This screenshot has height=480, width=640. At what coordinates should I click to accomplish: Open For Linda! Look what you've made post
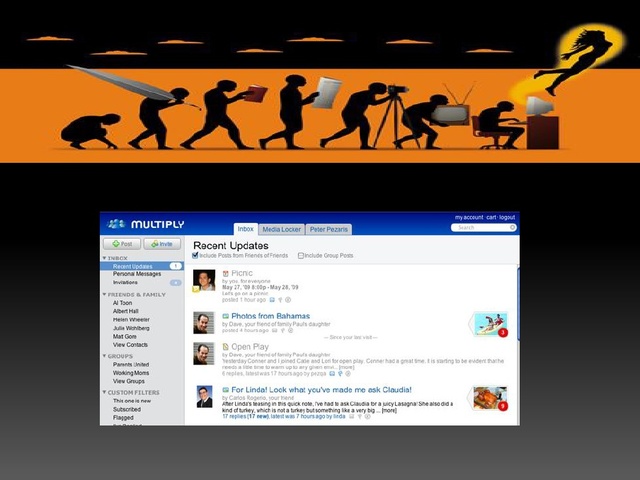(x=321, y=390)
